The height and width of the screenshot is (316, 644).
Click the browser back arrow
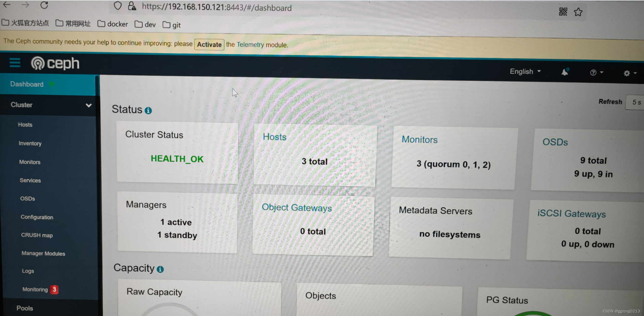coord(7,5)
